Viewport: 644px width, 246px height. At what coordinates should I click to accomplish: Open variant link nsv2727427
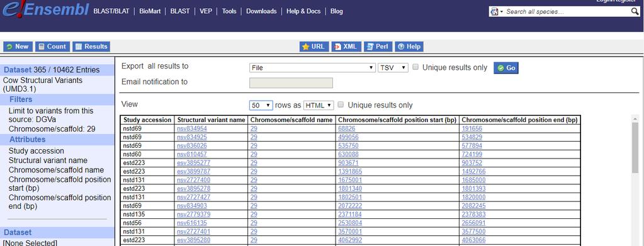coord(193,197)
